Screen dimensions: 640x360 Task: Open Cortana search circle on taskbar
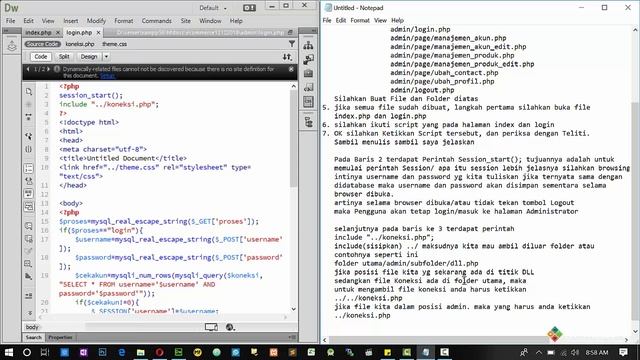click(27, 352)
